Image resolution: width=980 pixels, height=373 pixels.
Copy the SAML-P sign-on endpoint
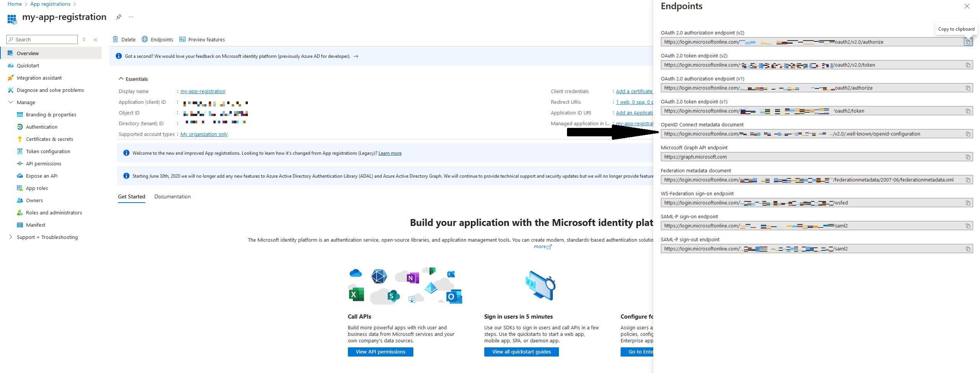(968, 226)
